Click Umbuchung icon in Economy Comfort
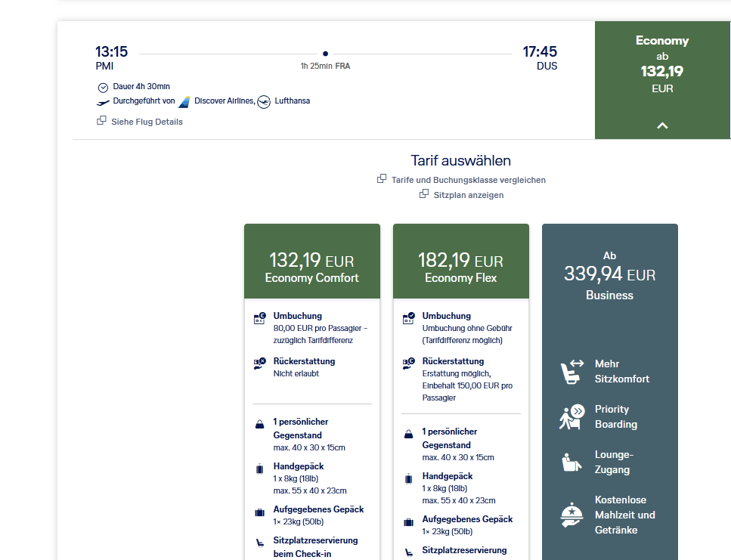 click(x=260, y=318)
